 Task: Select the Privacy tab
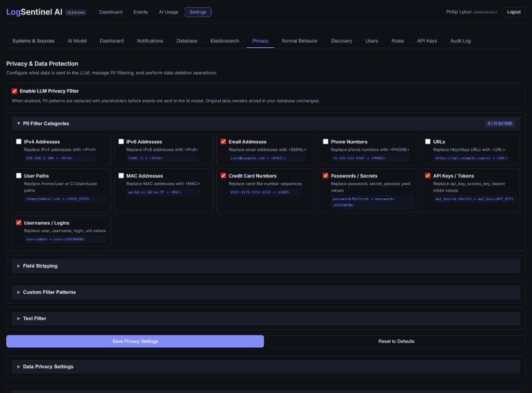pos(260,40)
